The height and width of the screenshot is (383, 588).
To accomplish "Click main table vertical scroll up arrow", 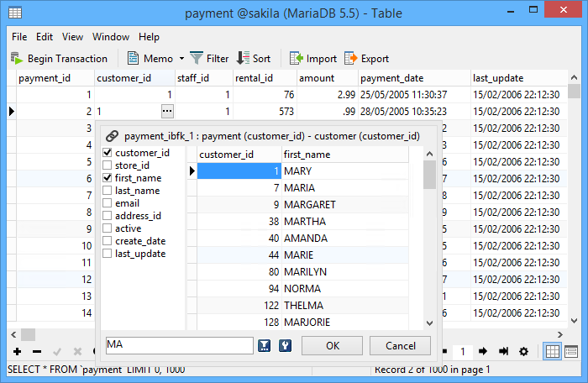I will pyautogui.click(x=574, y=77).
